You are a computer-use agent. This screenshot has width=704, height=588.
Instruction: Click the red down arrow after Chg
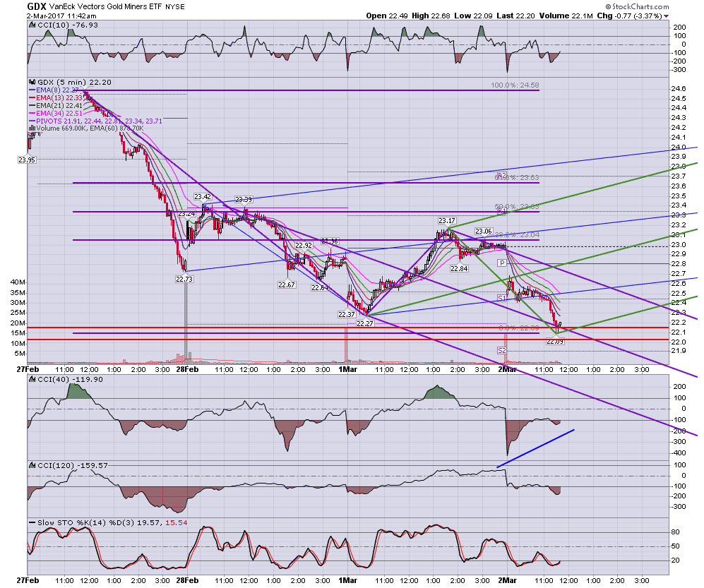pyautogui.click(x=667, y=16)
